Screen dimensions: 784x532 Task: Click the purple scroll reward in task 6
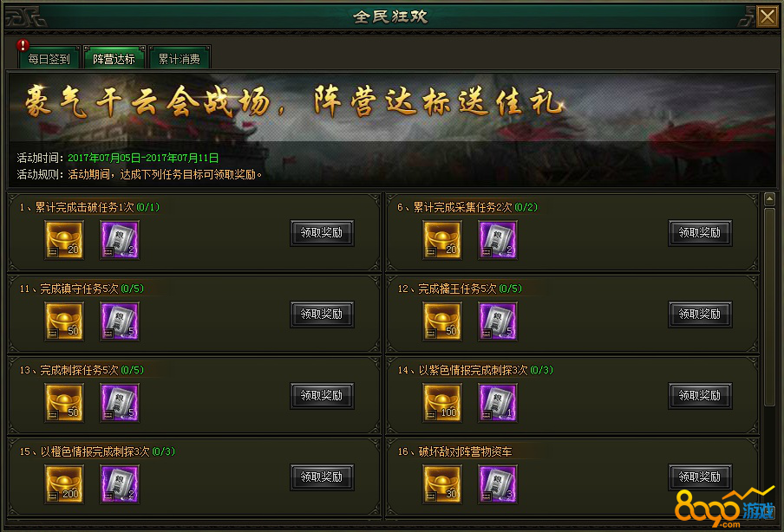tap(498, 240)
